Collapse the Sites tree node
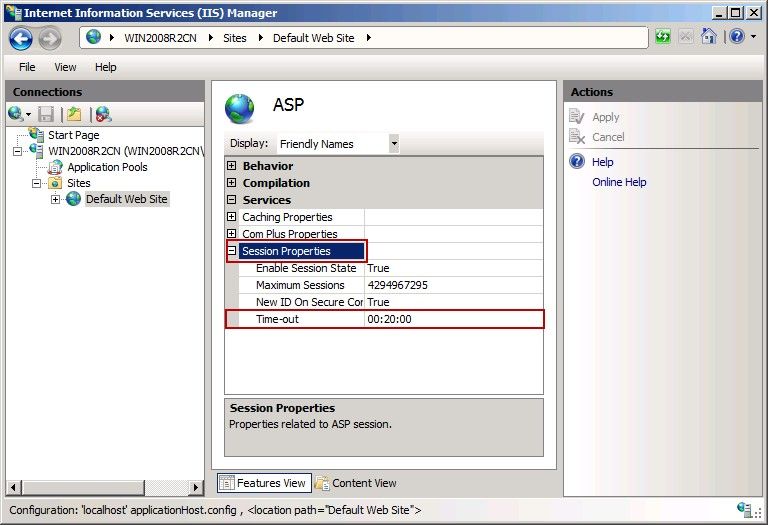Screen dimensions: 768x525 36,183
